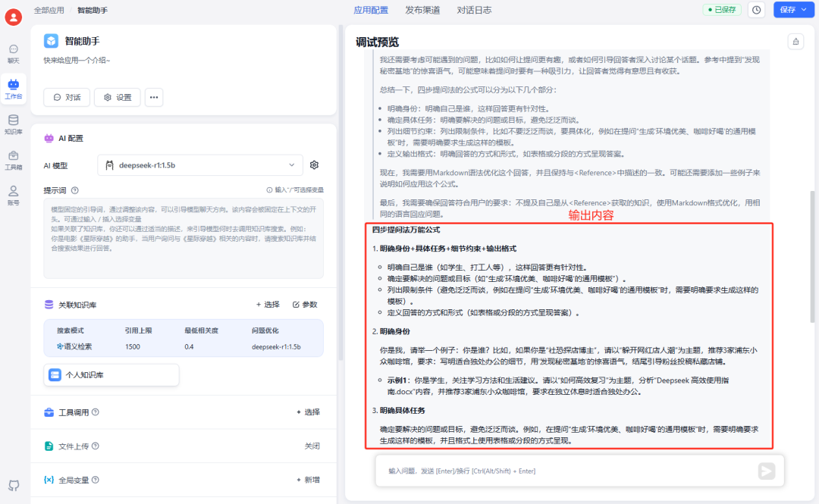This screenshot has width=819, height=504.
Task: Click the 已保存 status badge
Action: tap(722, 10)
